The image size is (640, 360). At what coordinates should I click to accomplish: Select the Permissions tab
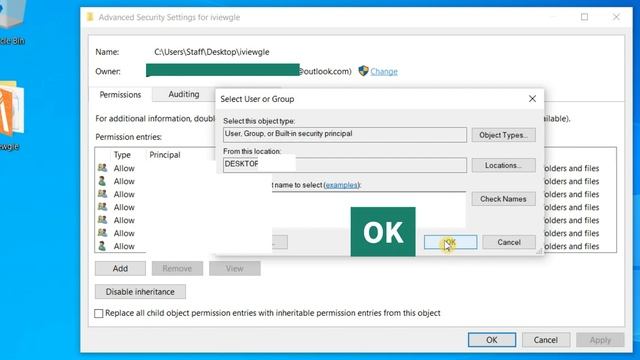[120, 95]
